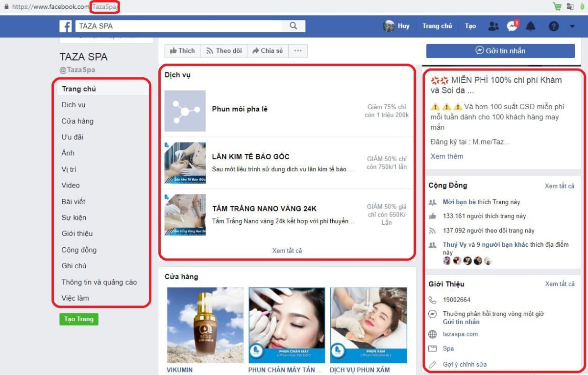
Task: Open Ảnh in left sidebar
Action: pyautogui.click(x=68, y=153)
